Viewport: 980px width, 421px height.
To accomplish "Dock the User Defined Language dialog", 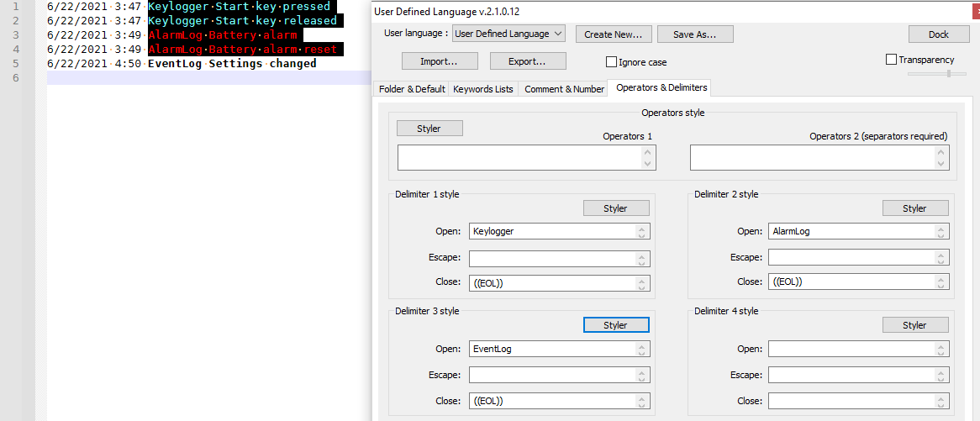I will (x=938, y=34).
